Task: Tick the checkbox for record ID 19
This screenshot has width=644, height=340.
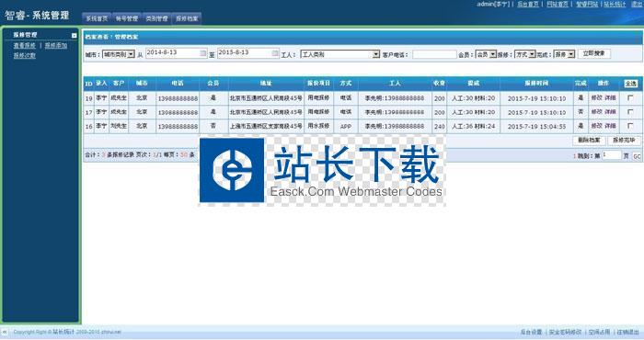Action: point(630,97)
